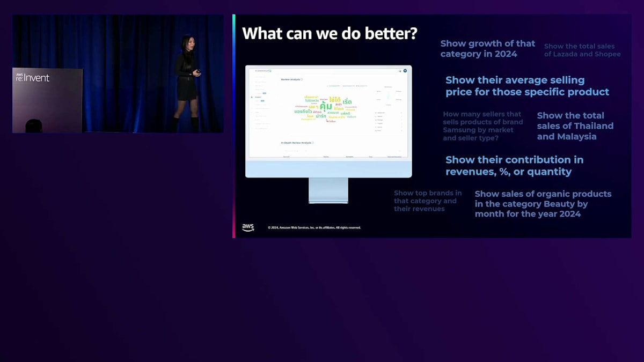Click info icon beside In-Depth Review Analysis
The width and height of the screenshot is (644, 362).
pos(313,143)
